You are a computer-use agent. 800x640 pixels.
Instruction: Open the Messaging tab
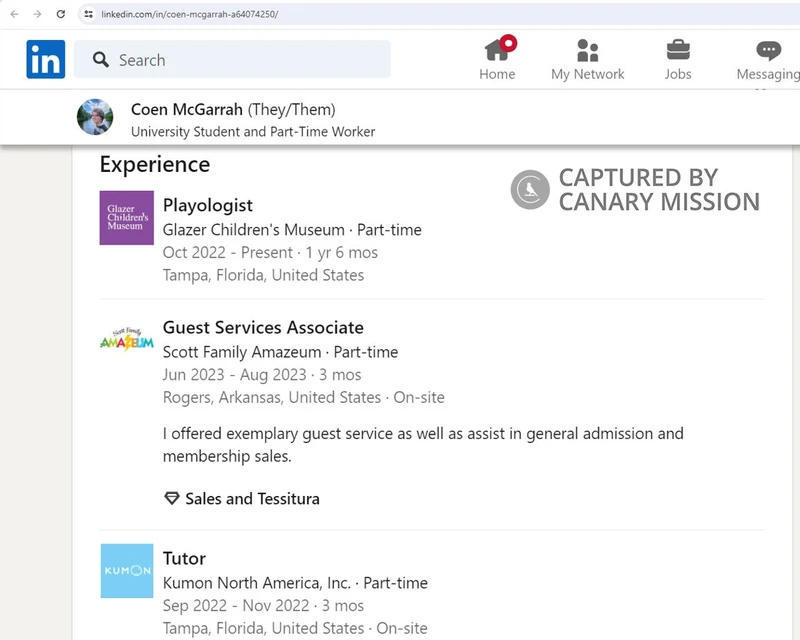tap(768, 60)
